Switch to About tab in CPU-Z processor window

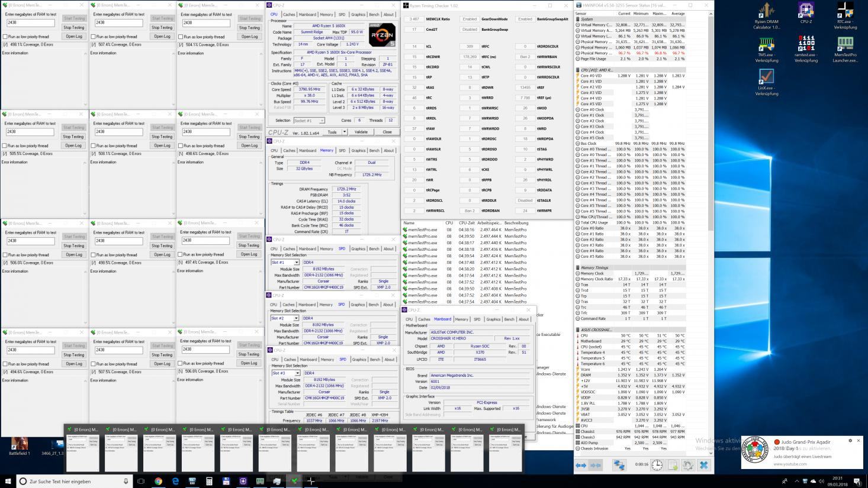pos(388,14)
